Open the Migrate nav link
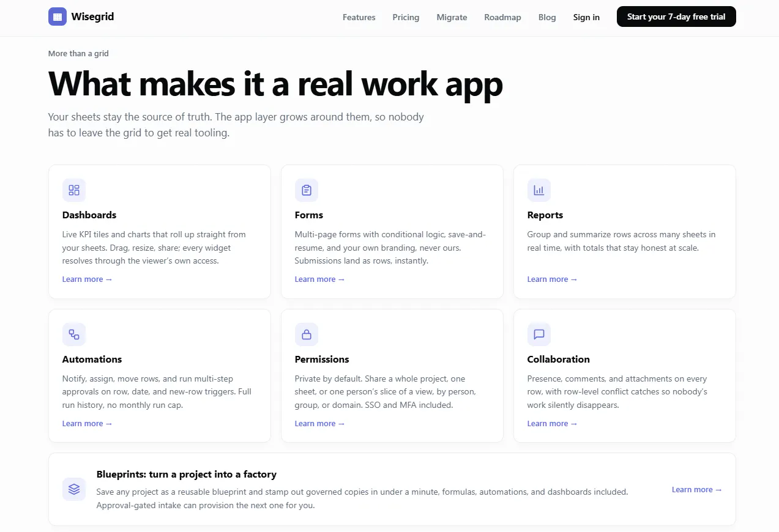 tap(452, 17)
